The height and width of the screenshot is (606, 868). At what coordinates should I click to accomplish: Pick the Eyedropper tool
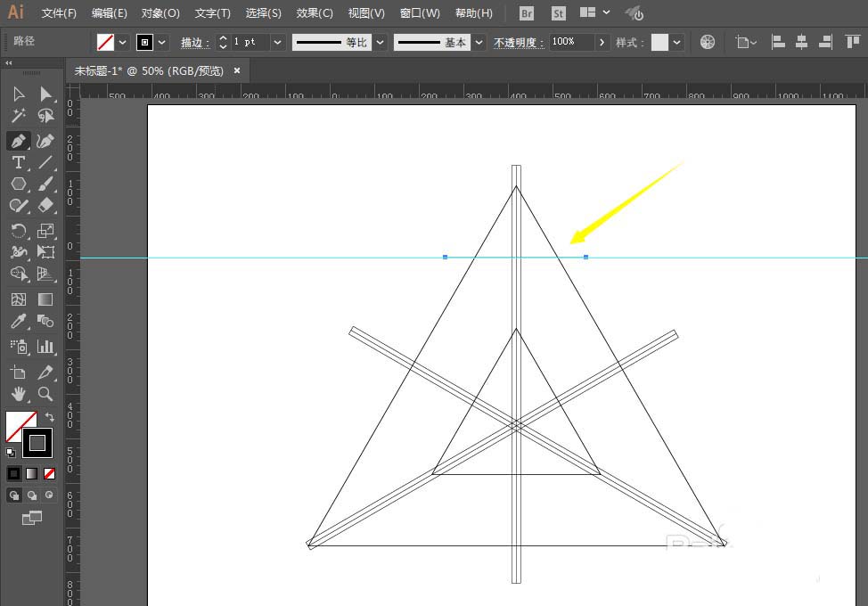point(19,321)
